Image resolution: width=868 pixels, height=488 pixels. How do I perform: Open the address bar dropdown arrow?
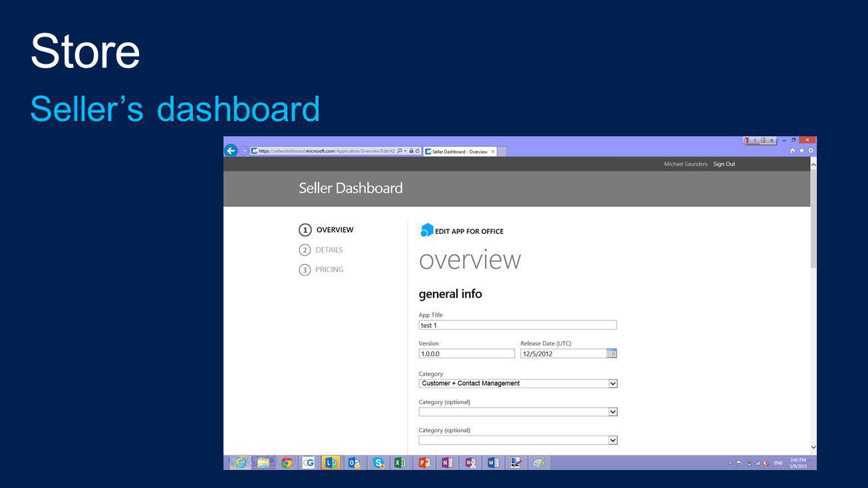click(405, 151)
